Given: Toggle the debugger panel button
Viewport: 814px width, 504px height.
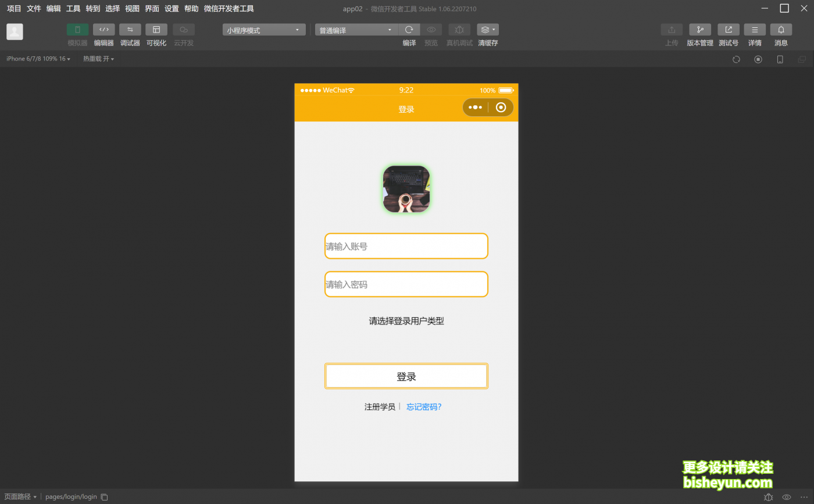Looking at the screenshot, I should pos(130,30).
